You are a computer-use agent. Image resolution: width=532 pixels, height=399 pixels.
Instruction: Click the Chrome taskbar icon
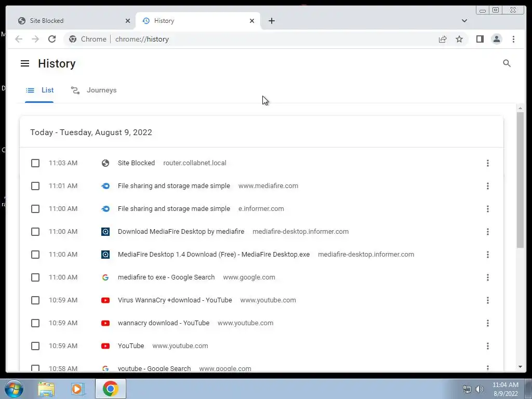[x=110, y=389]
